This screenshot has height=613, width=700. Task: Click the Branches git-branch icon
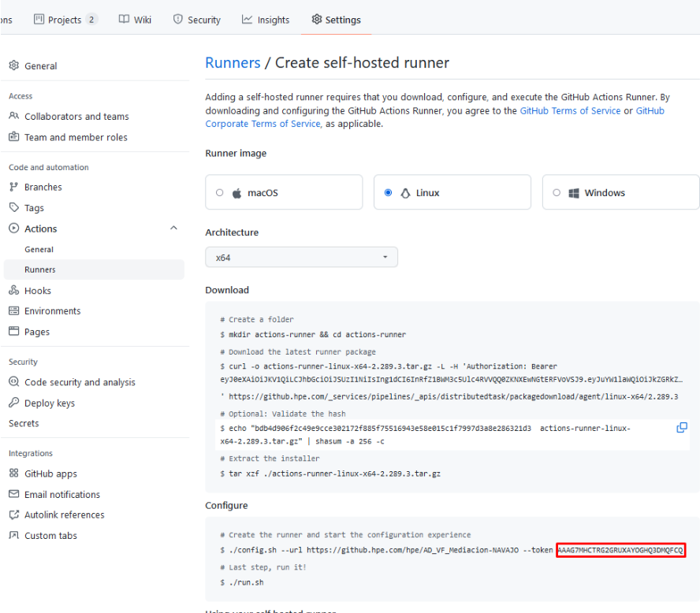pos(14,187)
